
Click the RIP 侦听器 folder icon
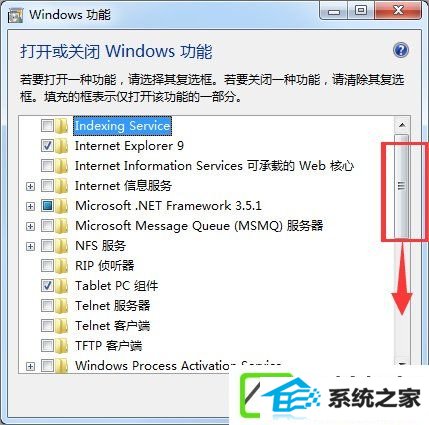61,266
